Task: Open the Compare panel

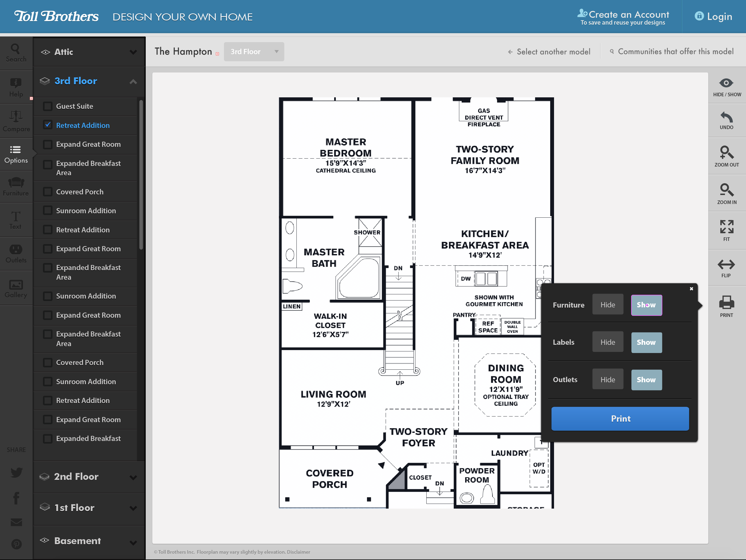Action: click(16, 121)
